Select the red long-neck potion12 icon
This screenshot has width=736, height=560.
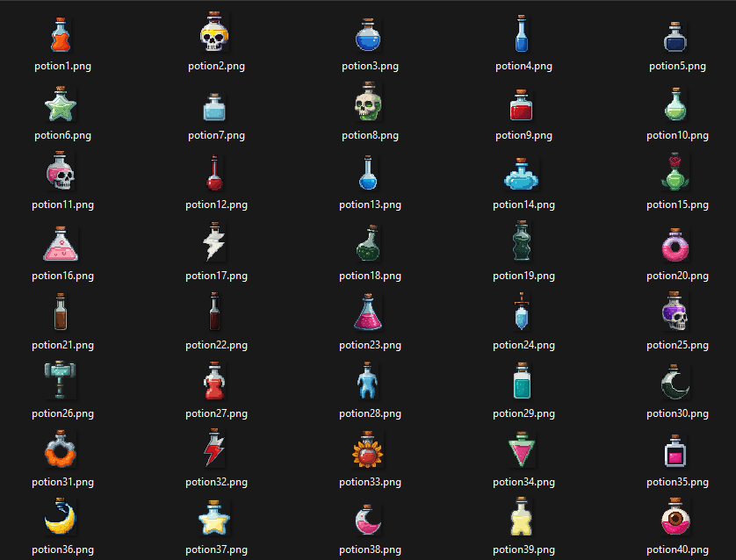point(214,173)
